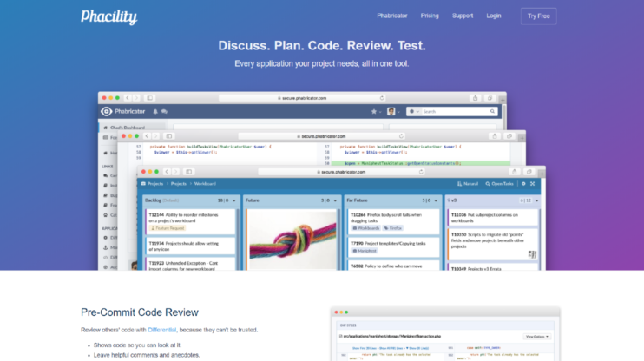This screenshot has height=361, width=644.
Task: Click the chat messages icon in Phabricator header
Action: point(164,111)
